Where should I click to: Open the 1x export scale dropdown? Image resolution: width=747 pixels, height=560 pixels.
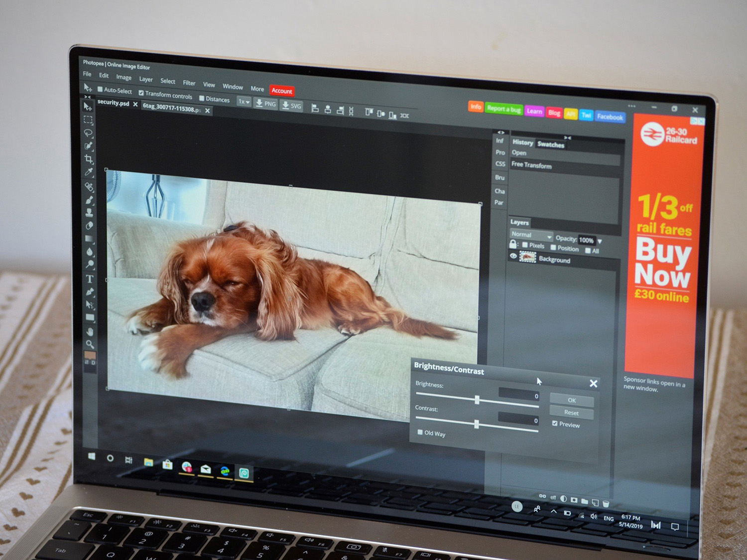coord(244,102)
